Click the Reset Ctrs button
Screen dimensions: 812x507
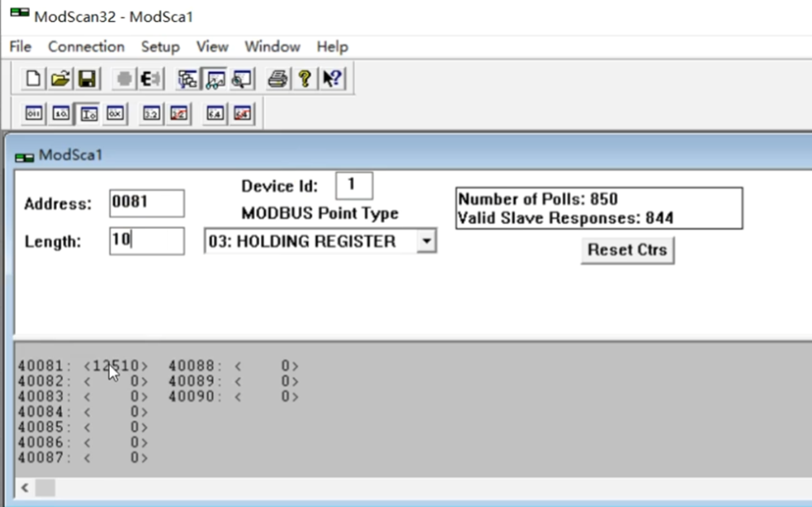[627, 250]
